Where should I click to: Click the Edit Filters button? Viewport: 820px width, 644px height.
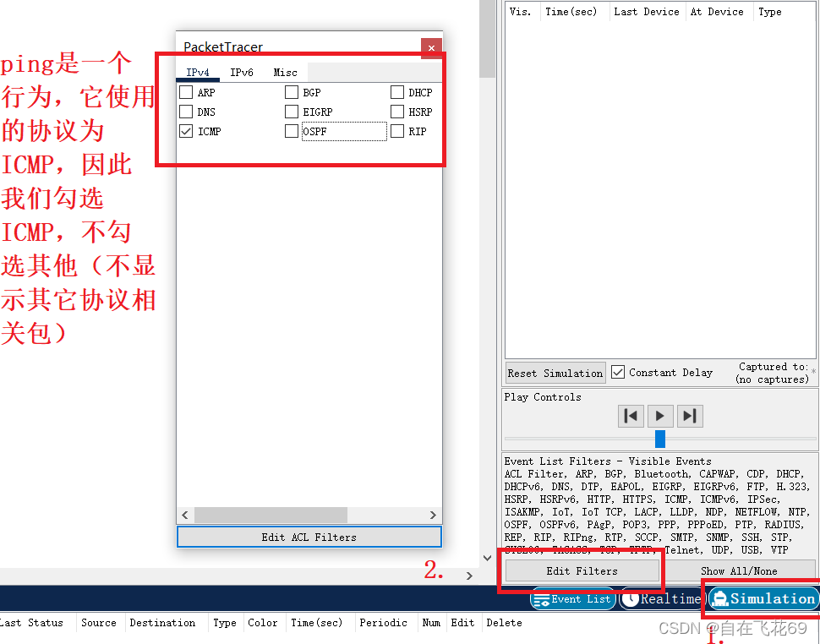582,570
